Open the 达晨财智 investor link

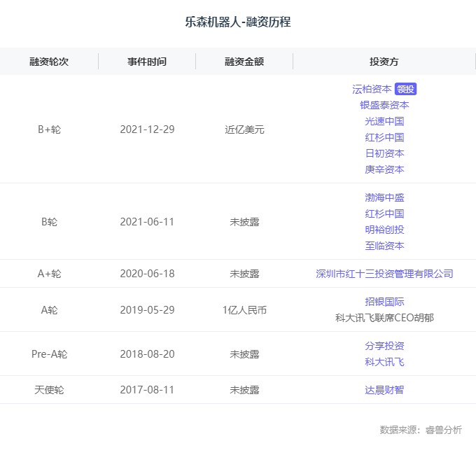(x=384, y=390)
